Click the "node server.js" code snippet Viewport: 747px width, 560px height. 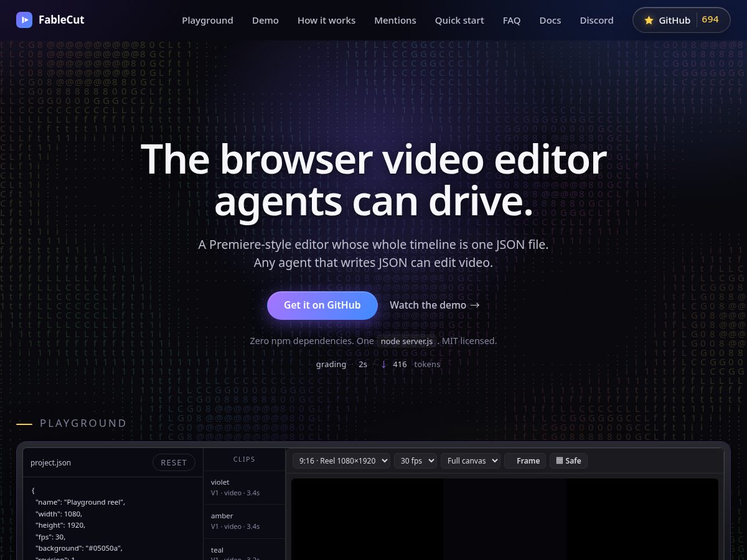(406, 341)
